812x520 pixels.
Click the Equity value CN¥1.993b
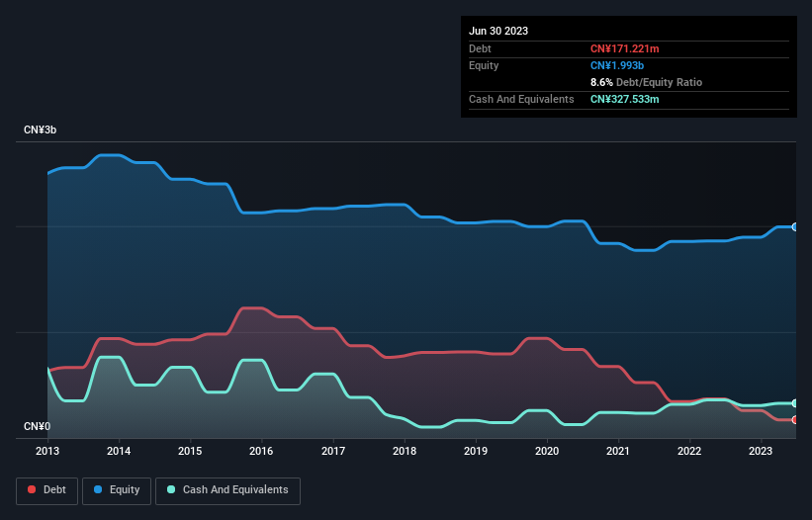[x=617, y=65]
